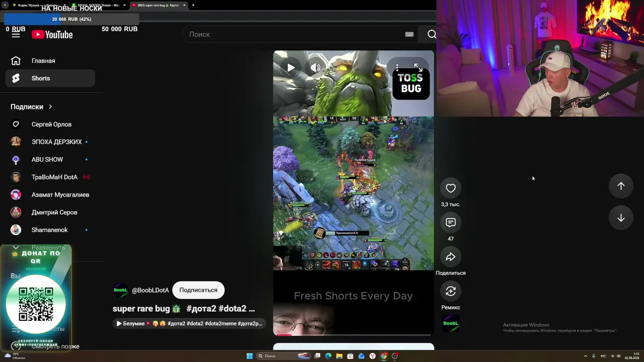
Task: Open ABU SHOW channel subscription
Action: tap(50, 159)
